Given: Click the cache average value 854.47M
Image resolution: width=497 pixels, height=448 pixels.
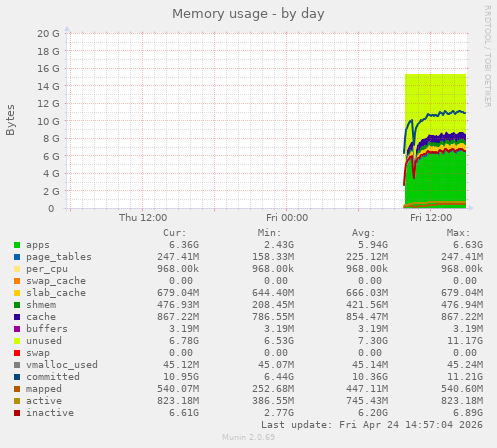Looking at the screenshot, I should 367,317.
